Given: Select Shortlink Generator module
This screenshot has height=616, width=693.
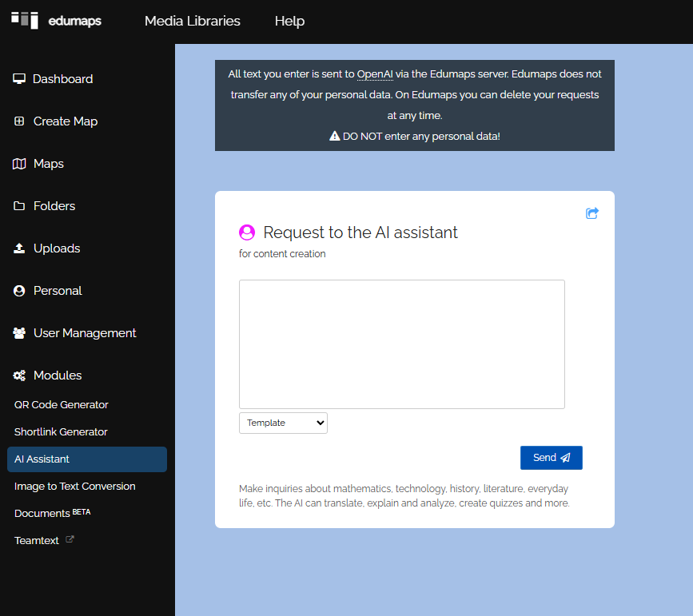Looking at the screenshot, I should [x=61, y=432].
